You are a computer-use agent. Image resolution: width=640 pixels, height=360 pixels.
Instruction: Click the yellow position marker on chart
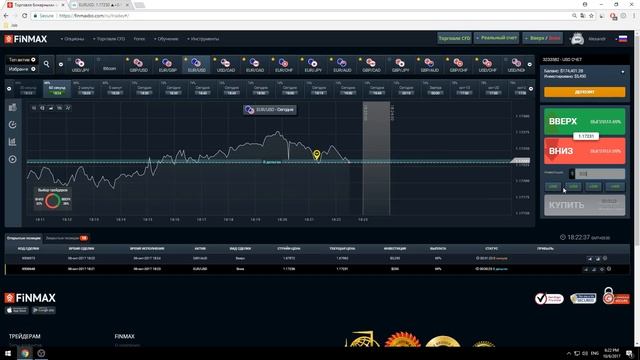pyautogui.click(x=316, y=155)
